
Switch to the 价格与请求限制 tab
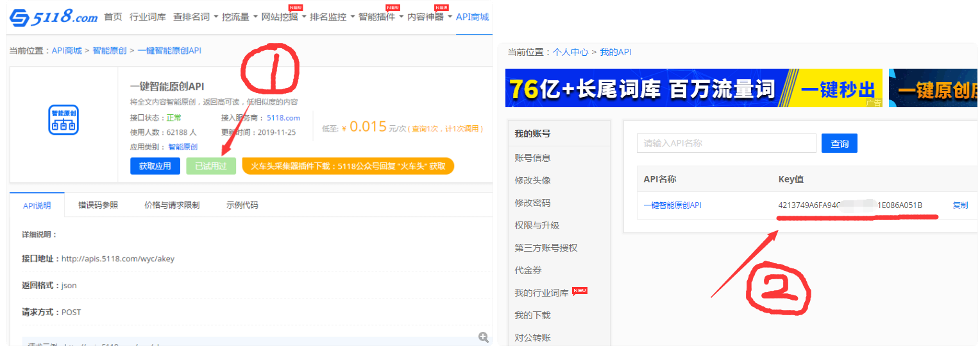(x=172, y=205)
